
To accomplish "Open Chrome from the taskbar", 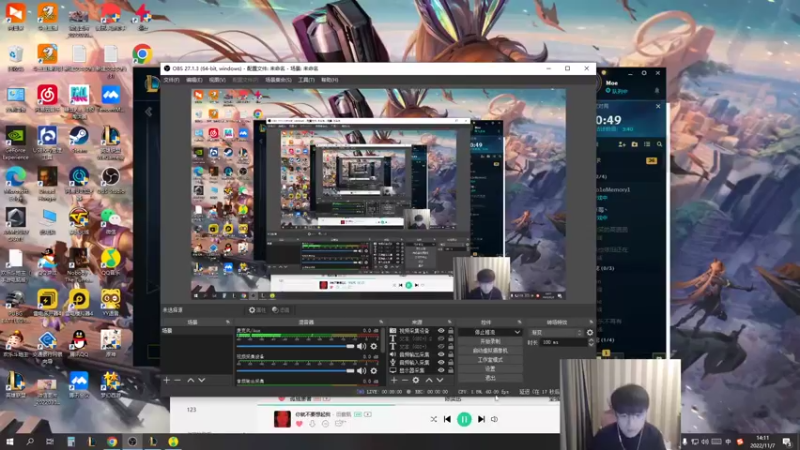I will pos(112,442).
